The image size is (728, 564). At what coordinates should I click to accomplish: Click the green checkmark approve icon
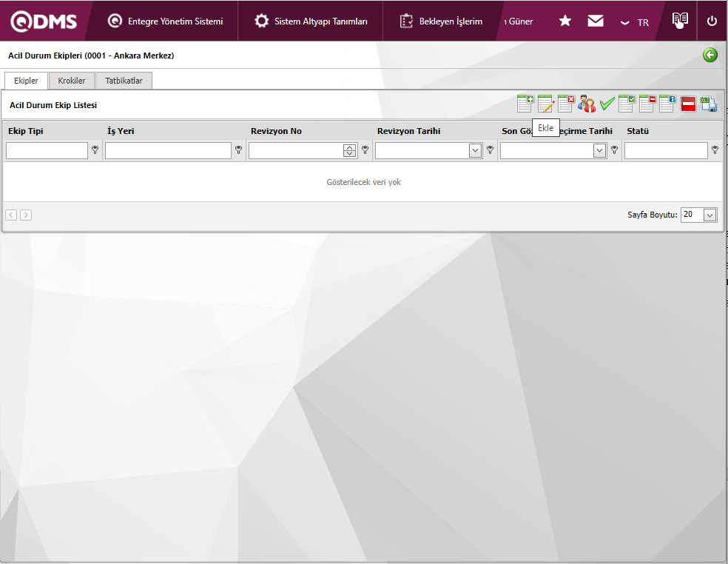[x=607, y=104]
